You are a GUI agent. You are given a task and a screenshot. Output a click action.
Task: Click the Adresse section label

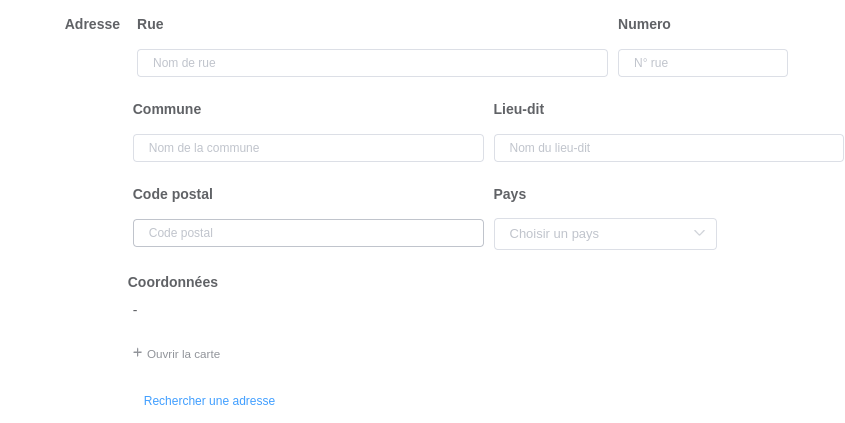pos(92,24)
